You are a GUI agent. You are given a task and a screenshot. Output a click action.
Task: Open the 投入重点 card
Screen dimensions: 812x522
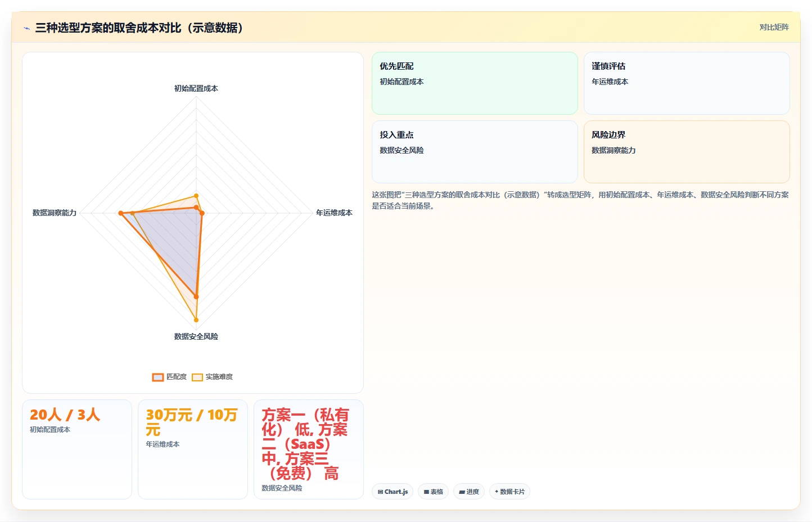pyautogui.click(x=475, y=152)
